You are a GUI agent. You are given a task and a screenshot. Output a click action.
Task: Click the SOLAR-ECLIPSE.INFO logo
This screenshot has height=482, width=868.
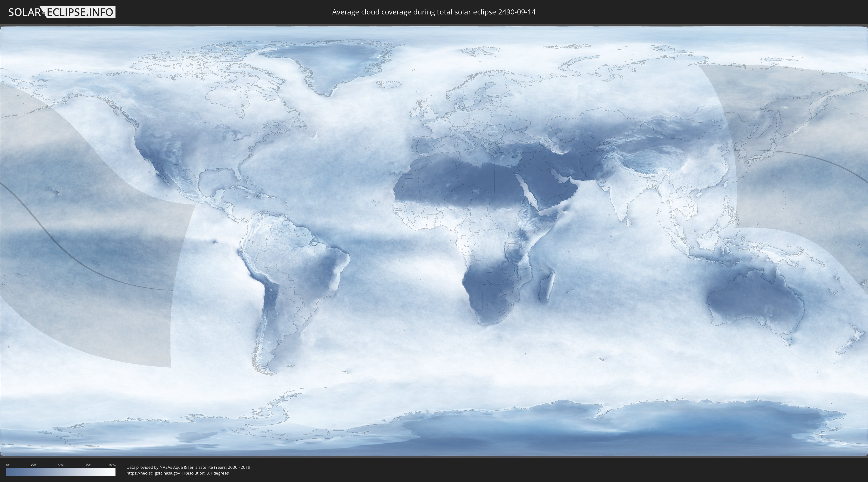pyautogui.click(x=62, y=12)
